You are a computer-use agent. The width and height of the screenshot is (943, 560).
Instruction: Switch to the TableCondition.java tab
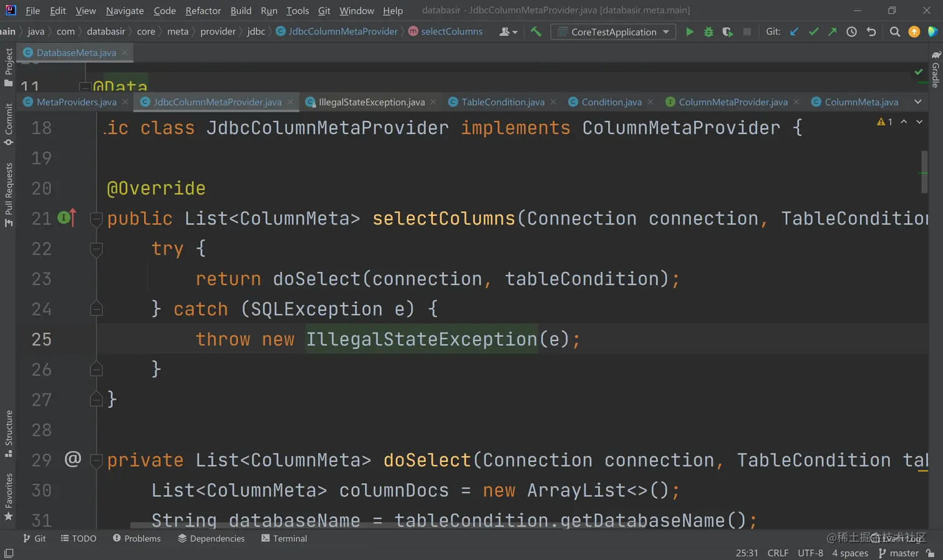(x=503, y=102)
